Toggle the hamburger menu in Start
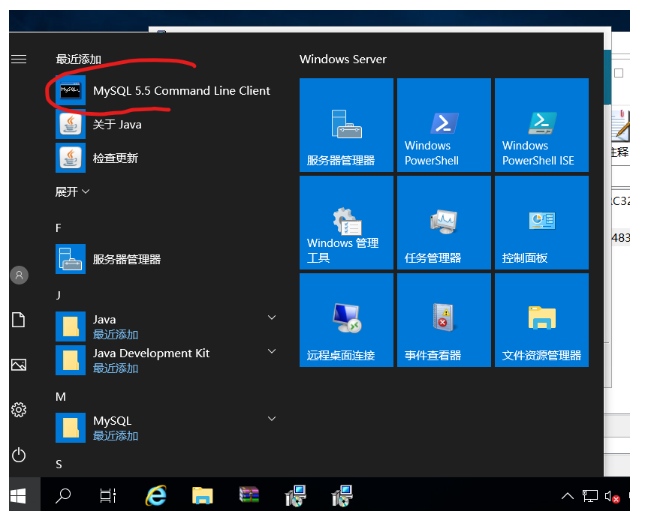Image resolution: width=649 pixels, height=527 pixels. click(x=19, y=59)
